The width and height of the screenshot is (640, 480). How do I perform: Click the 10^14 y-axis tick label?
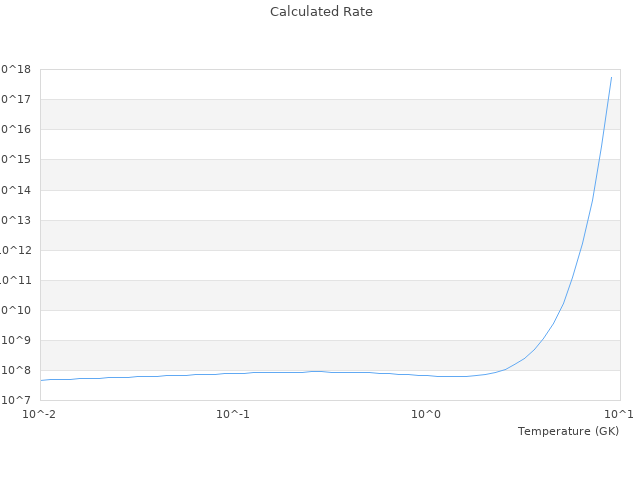(16, 190)
